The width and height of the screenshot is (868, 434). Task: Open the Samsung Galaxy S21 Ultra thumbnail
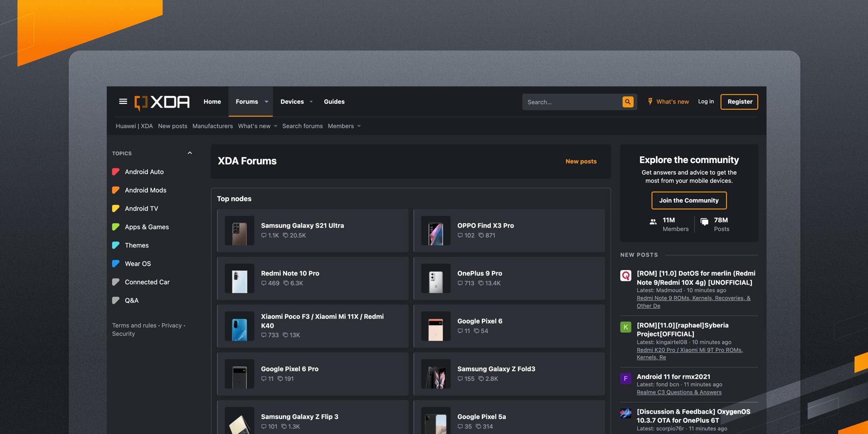(240, 231)
